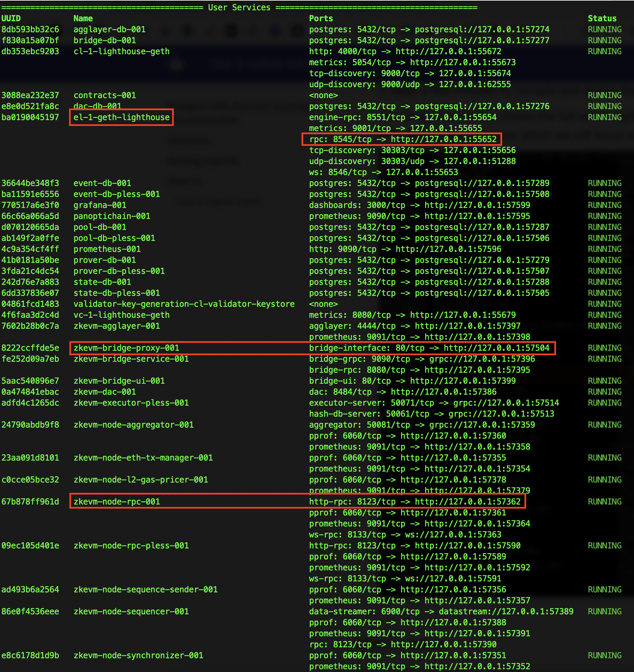Click the Status column header

(602, 19)
